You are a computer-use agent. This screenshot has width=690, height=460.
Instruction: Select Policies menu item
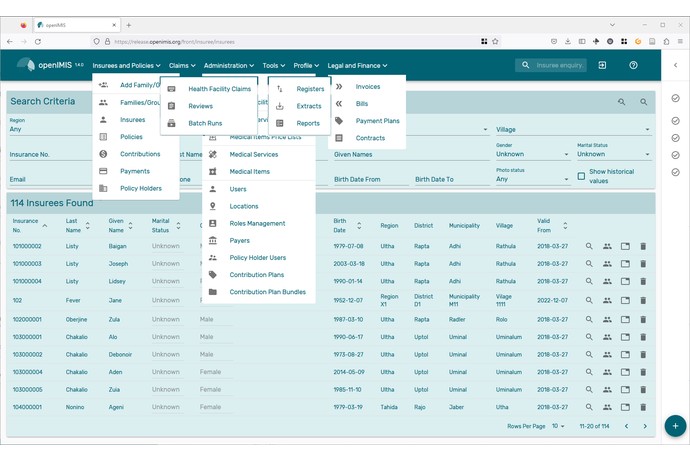coord(136,137)
